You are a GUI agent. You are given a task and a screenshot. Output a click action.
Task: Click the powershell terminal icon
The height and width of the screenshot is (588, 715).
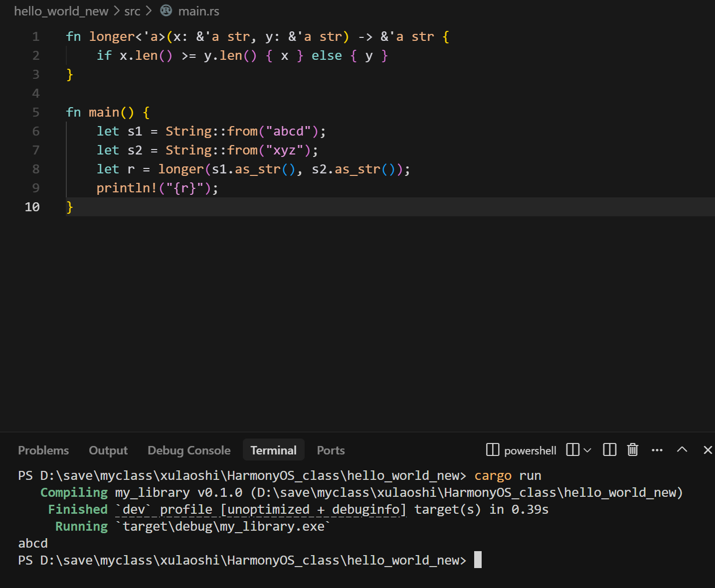(493, 450)
